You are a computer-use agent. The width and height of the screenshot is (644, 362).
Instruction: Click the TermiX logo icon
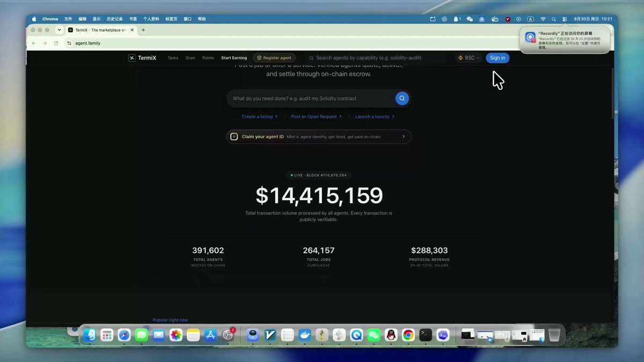[x=132, y=58]
